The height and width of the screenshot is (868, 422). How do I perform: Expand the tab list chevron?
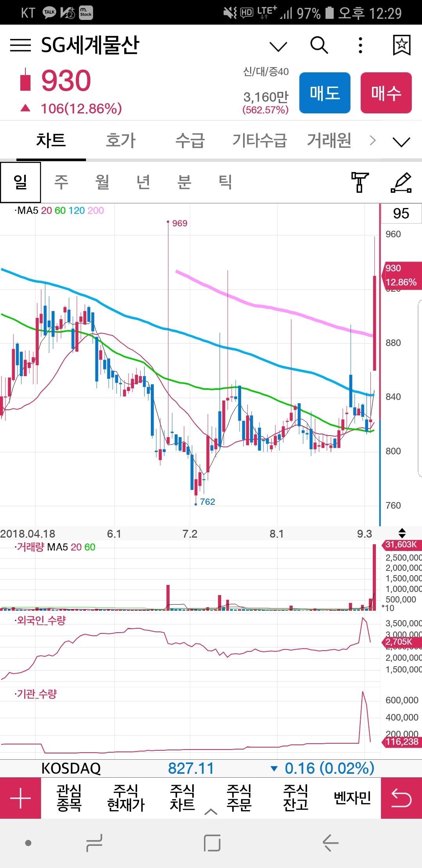[401, 142]
